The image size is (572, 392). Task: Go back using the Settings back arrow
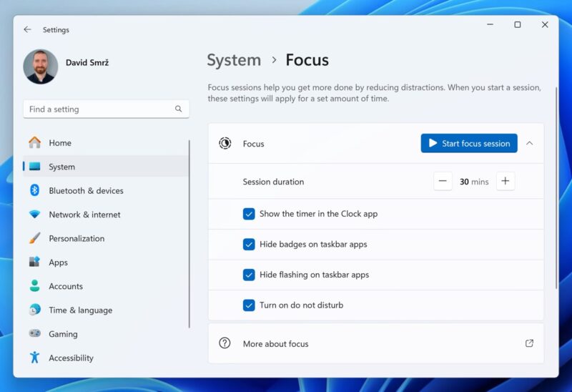pyautogui.click(x=27, y=29)
